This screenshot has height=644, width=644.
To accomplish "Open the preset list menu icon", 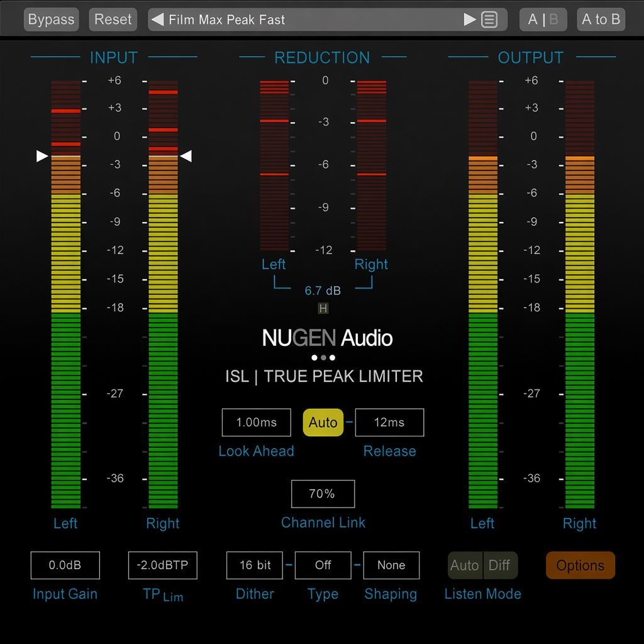I will tap(489, 19).
